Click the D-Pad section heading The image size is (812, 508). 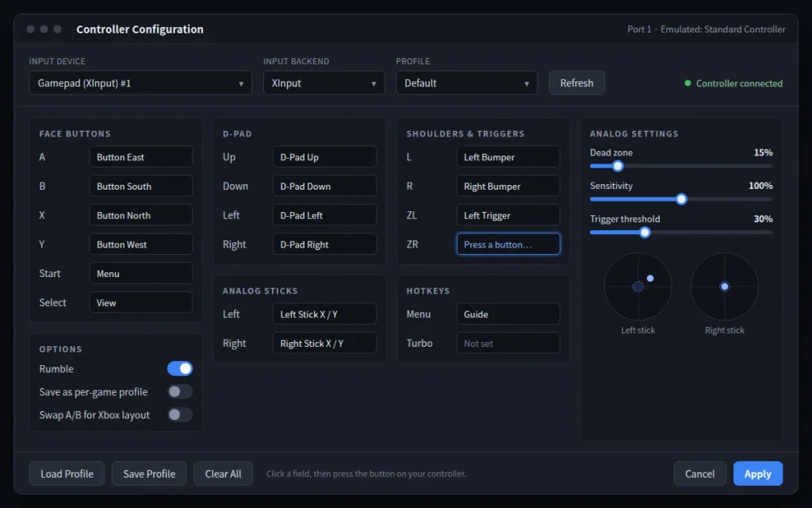(x=237, y=133)
